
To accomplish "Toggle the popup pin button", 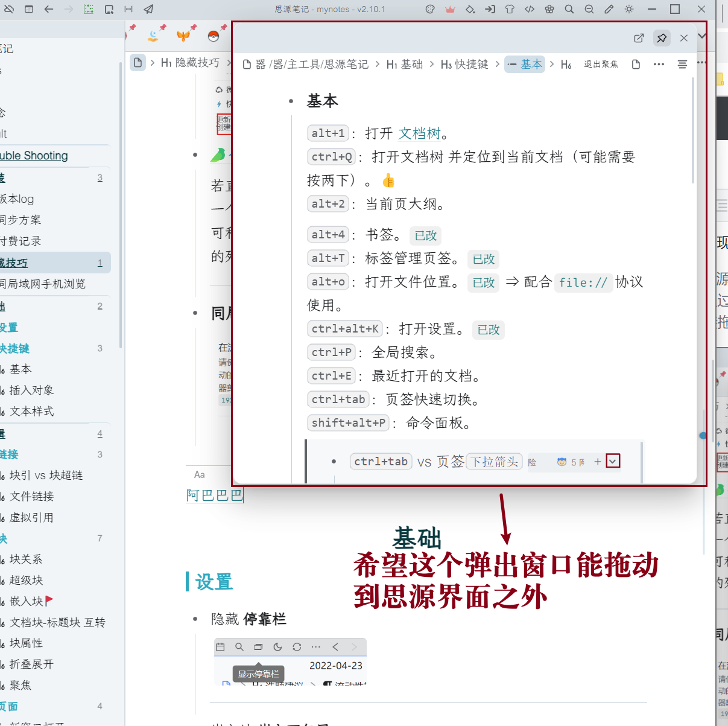I will pyautogui.click(x=662, y=38).
